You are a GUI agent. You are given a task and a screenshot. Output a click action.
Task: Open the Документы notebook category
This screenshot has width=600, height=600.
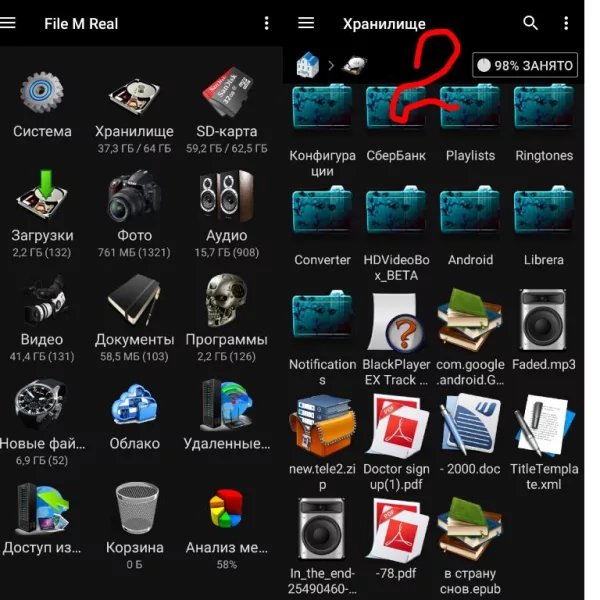[134, 300]
